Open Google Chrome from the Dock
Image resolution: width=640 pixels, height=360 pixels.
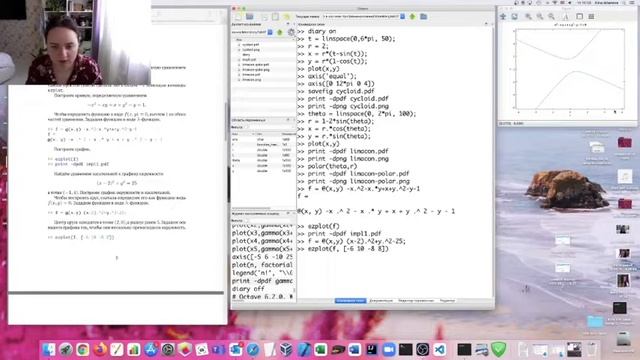tap(83, 349)
